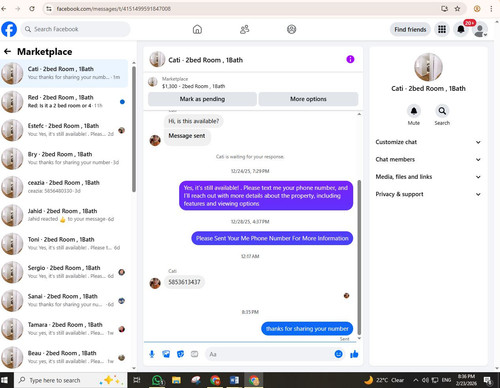500x388 pixels.
Task: Click the 'Hi, is this available?' message
Action: [194, 121]
